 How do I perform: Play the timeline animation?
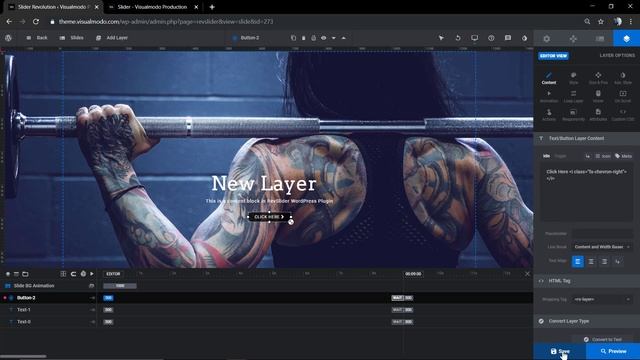tap(92, 274)
